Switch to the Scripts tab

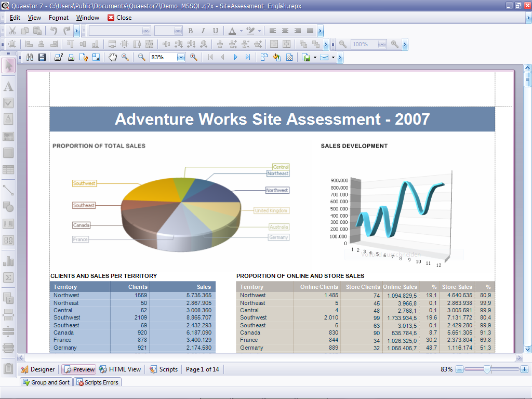(x=164, y=369)
